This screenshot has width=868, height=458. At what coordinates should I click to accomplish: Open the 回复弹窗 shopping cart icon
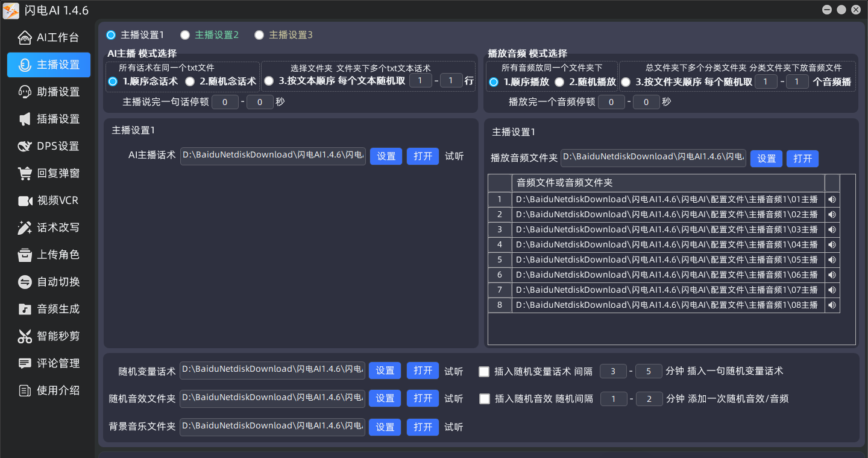point(25,173)
